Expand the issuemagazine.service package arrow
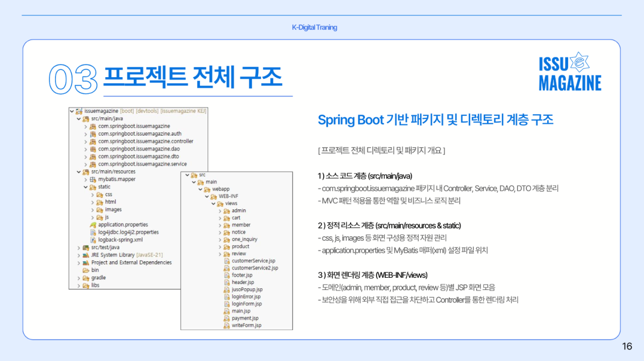 pos(86,164)
